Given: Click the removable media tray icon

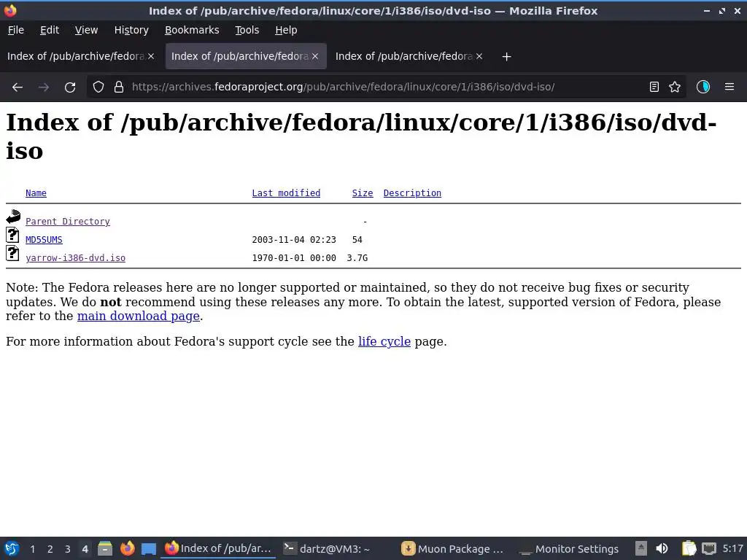Looking at the screenshot, I should coord(641,548).
